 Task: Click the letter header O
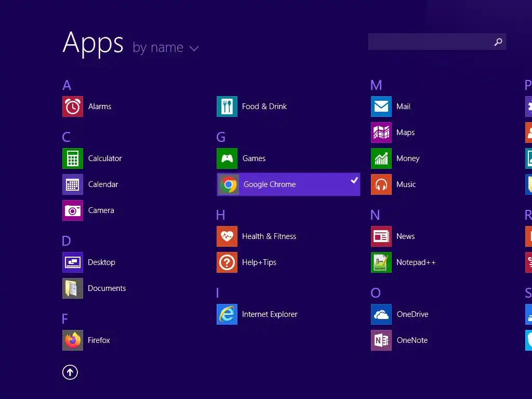pyautogui.click(x=376, y=293)
